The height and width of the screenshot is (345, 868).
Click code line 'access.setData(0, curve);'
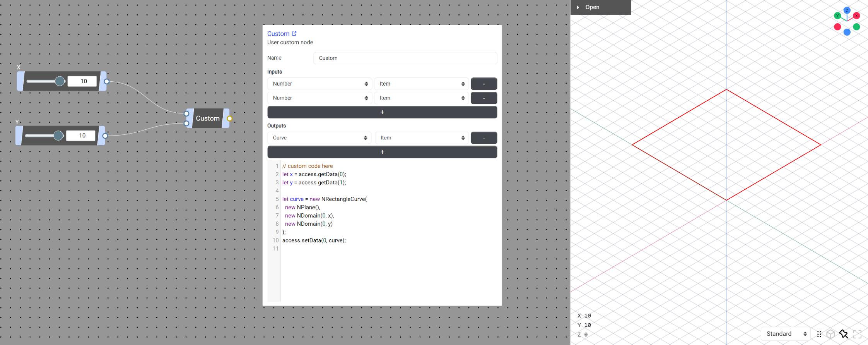pos(314,240)
